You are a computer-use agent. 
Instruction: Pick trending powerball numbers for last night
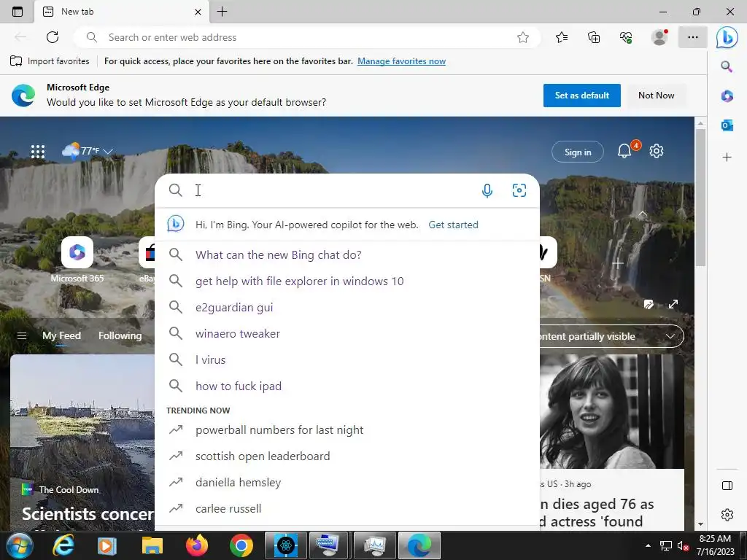pos(347,430)
